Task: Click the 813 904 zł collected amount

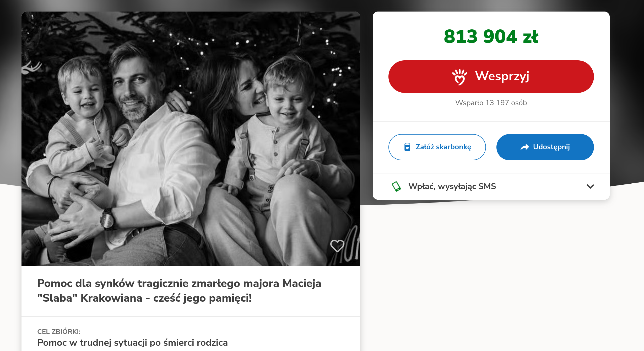Action: tap(491, 36)
